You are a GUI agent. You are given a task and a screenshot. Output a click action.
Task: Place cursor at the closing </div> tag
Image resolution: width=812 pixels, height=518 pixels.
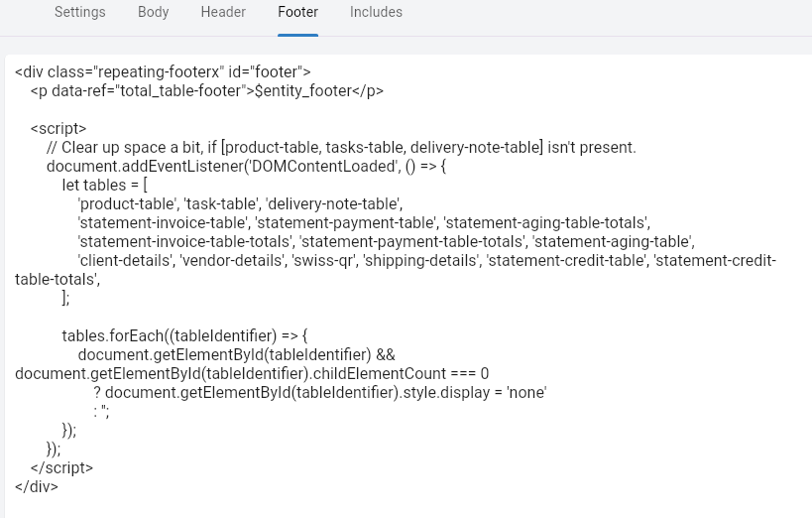point(37,487)
